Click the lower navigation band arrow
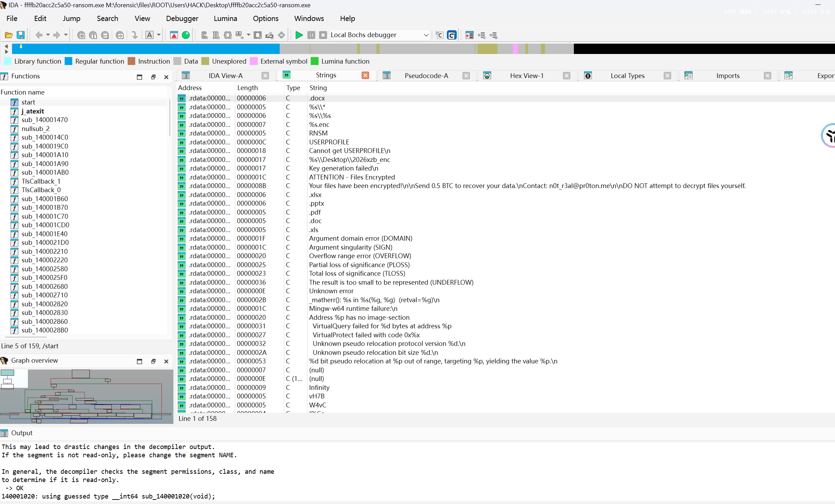Image resolution: width=835 pixels, height=504 pixels. (6, 52)
